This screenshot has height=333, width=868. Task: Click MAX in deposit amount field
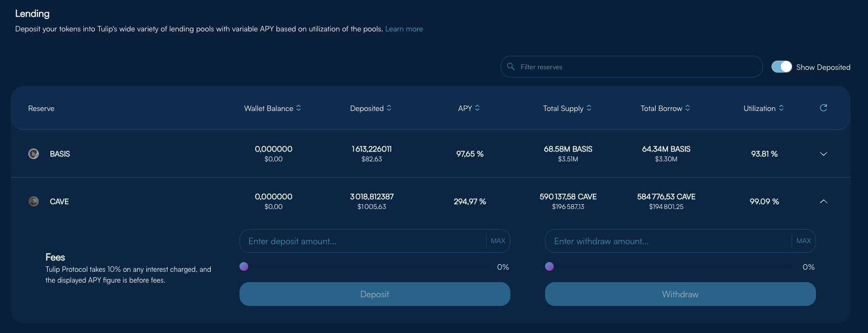pos(498,241)
